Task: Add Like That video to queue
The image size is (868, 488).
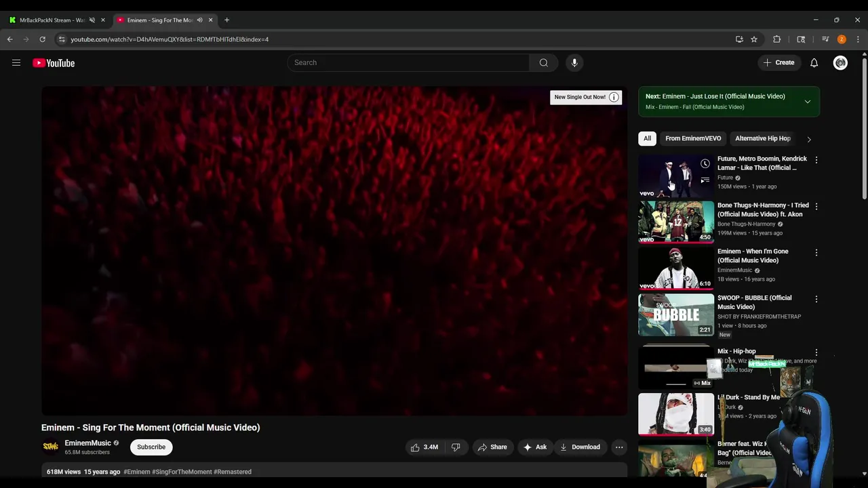Action: point(705,180)
